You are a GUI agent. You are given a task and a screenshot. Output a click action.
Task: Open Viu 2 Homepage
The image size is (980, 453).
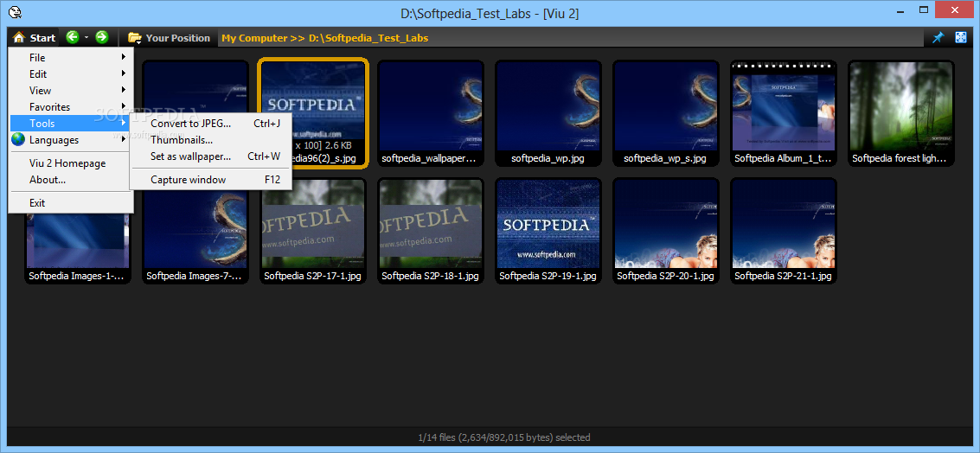(x=68, y=163)
